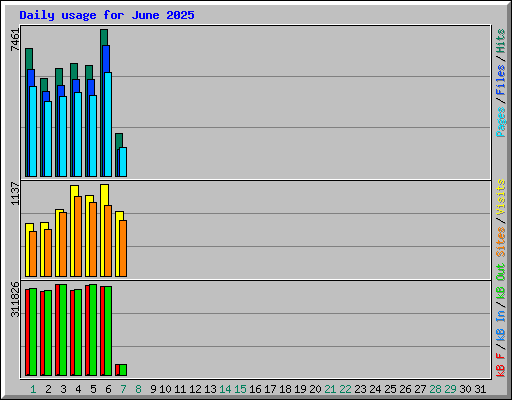This screenshot has width=512, height=400.
Task: Click day 14 on the x-axis
Action: (x=225, y=389)
